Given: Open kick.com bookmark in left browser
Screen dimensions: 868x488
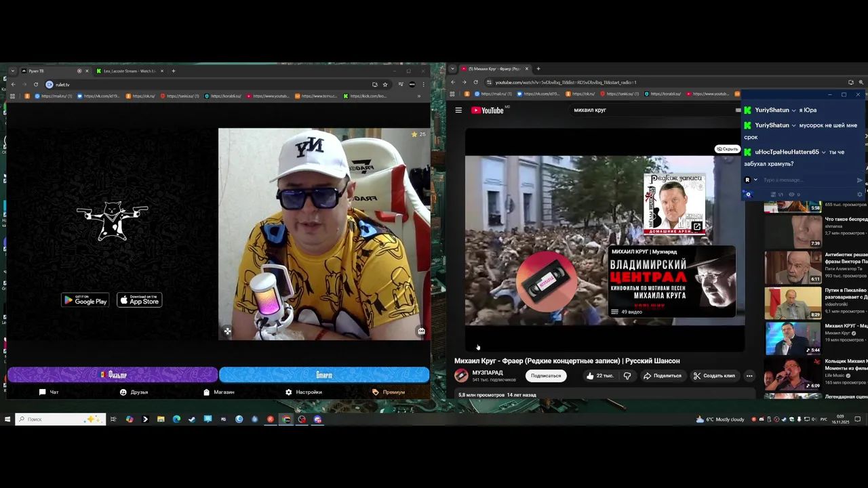Looking at the screenshot, I should [x=366, y=96].
